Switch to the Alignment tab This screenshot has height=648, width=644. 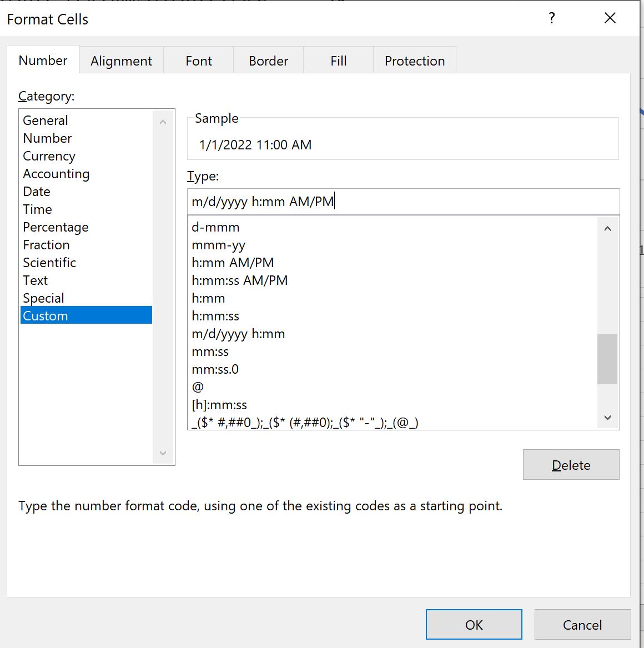[122, 61]
